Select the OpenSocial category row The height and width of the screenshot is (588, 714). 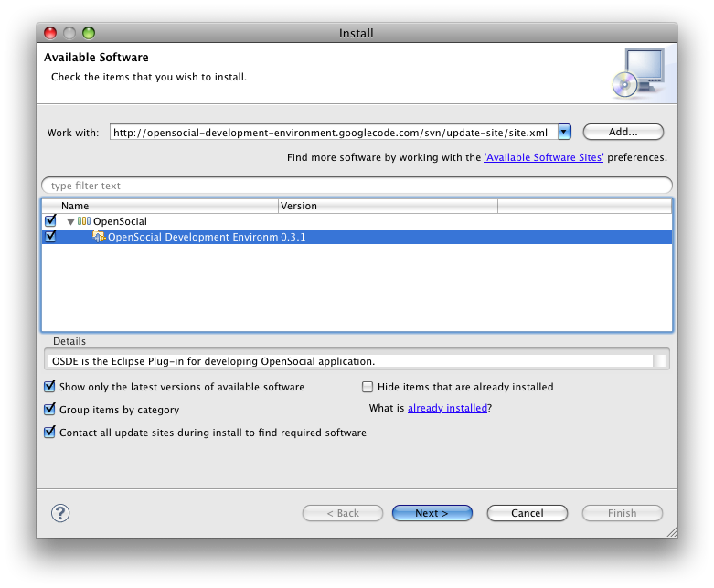(x=357, y=221)
